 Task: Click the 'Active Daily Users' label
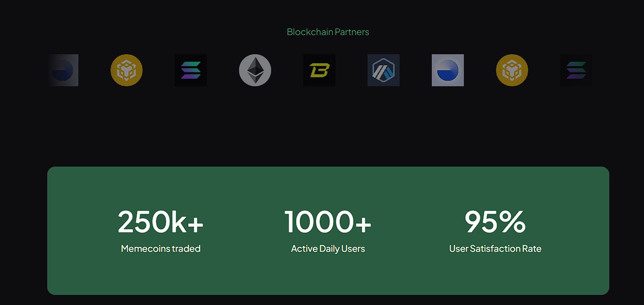[328, 249]
